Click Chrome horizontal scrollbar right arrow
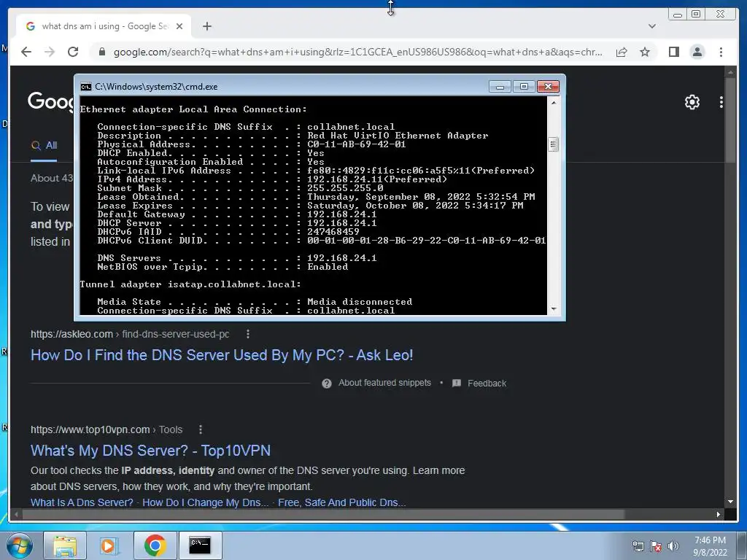 719,514
